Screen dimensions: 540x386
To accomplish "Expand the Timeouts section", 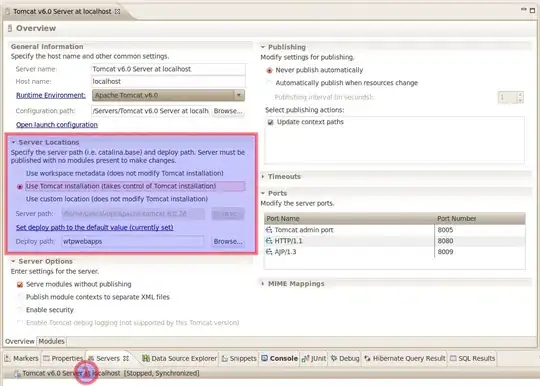I will tap(263, 176).
